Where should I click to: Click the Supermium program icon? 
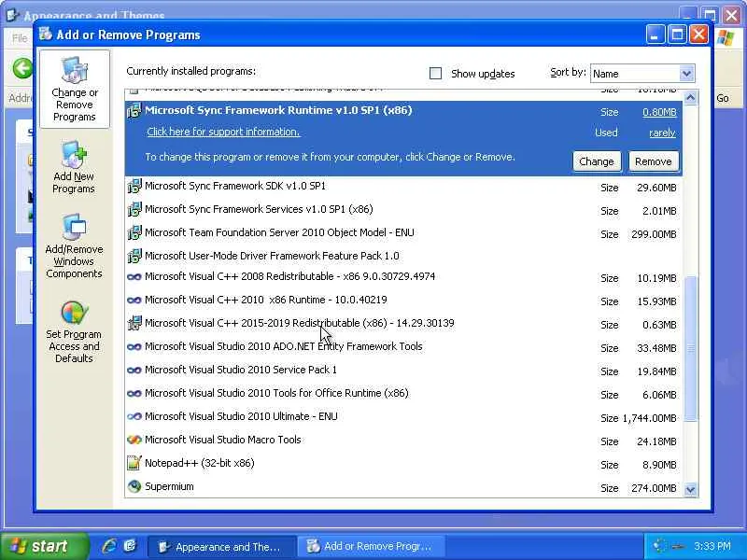(134, 486)
